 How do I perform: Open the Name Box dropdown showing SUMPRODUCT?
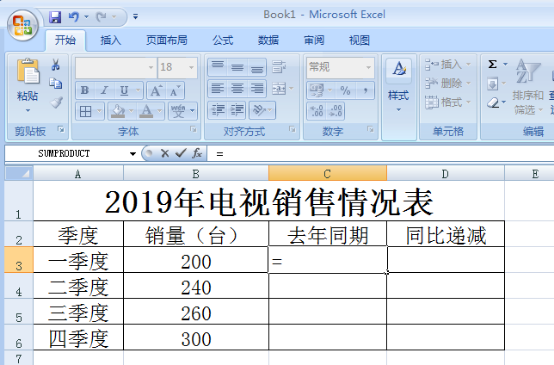[x=133, y=154]
